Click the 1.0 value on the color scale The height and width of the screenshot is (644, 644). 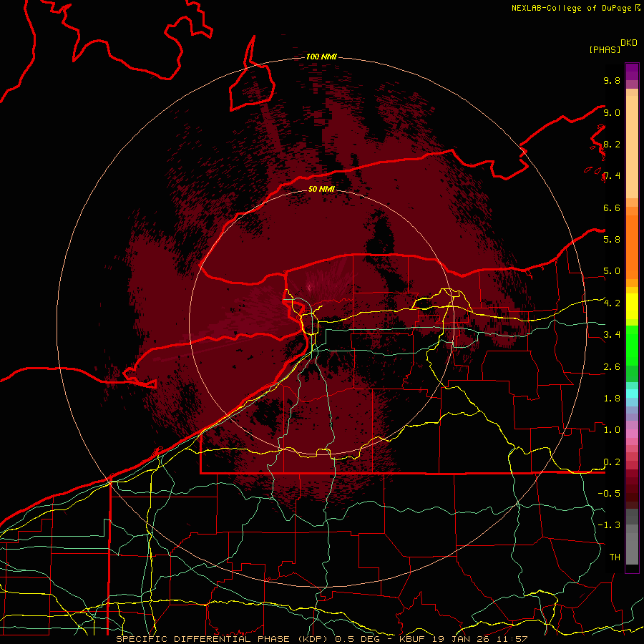[x=612, y=430]
